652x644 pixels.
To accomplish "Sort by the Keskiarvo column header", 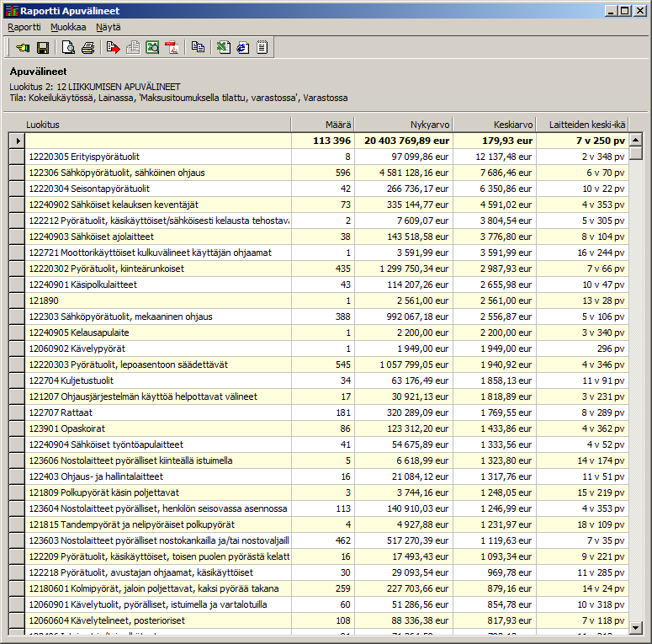I will (495, 125).
